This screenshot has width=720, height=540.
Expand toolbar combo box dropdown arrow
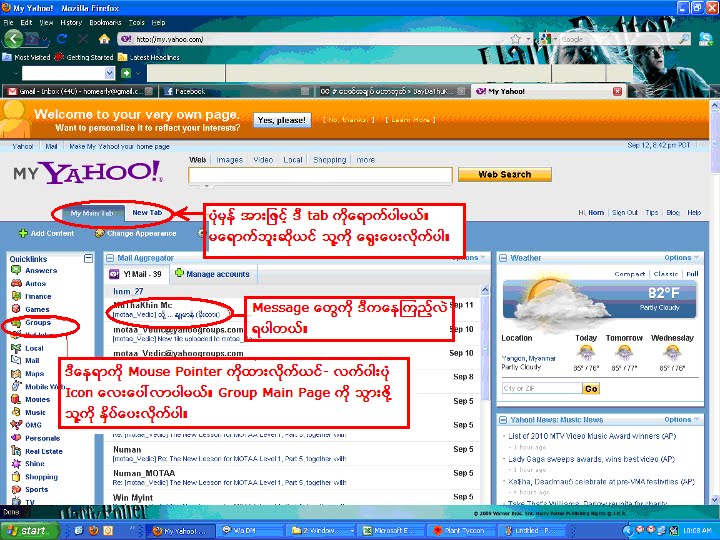coord(109,73)
